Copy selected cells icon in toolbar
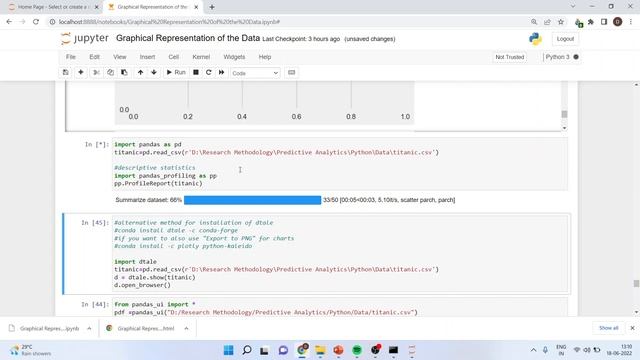The width and height of the screenshot is (640, 360). 110,73
